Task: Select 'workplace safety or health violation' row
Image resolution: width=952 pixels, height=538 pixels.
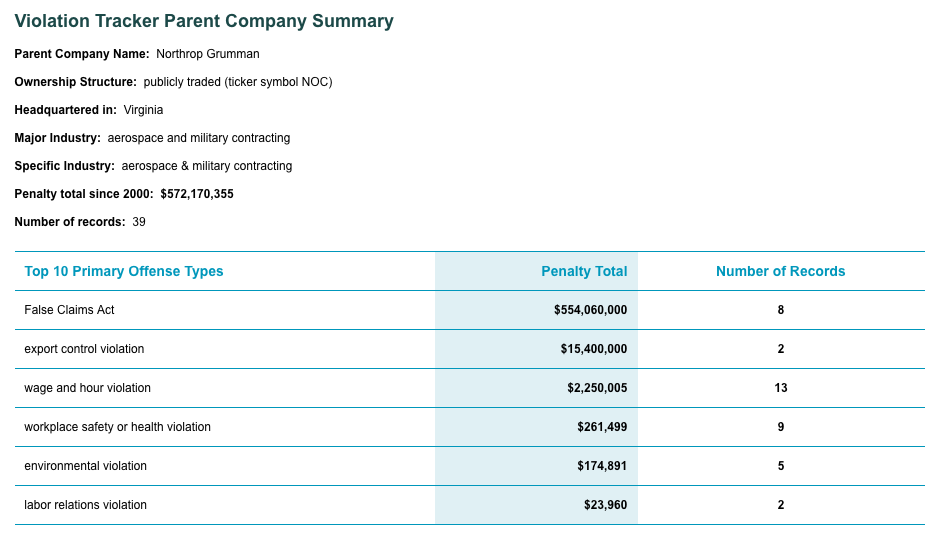Action: point(470,427)
